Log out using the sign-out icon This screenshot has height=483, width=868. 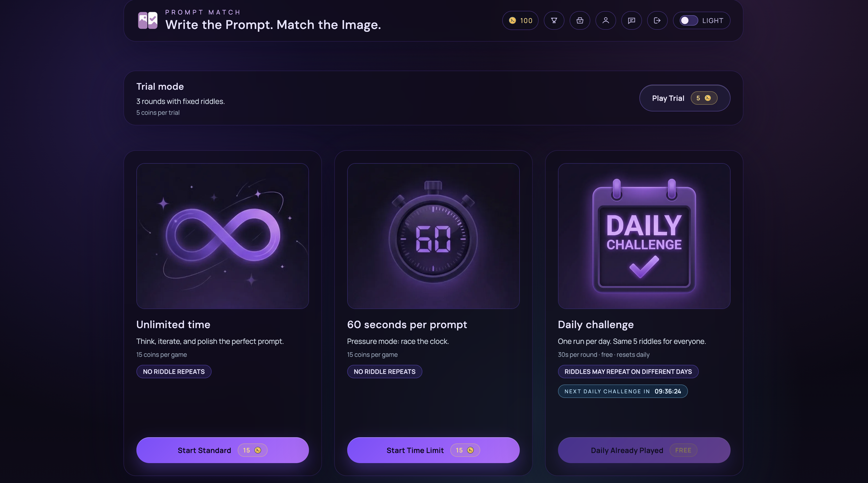pos(657,21)
